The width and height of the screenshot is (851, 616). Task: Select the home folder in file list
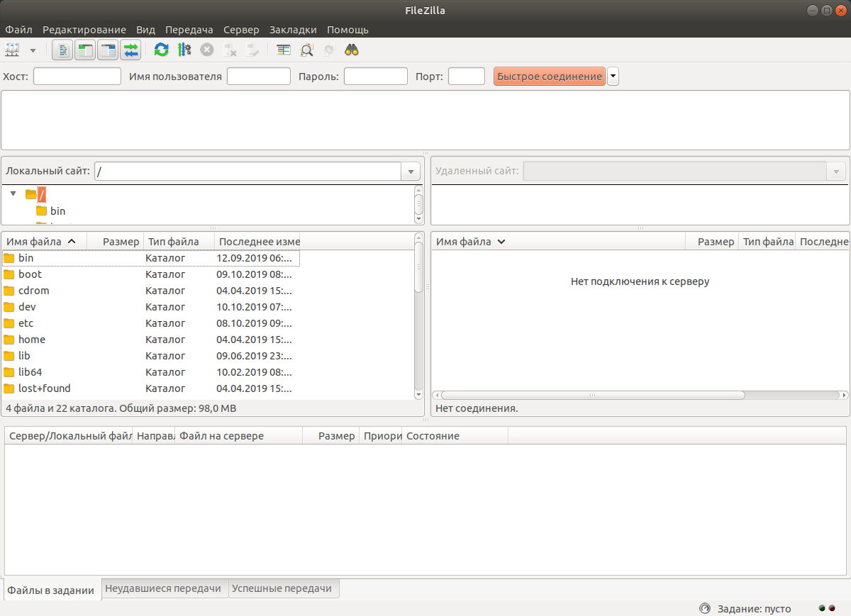point(32,340)
